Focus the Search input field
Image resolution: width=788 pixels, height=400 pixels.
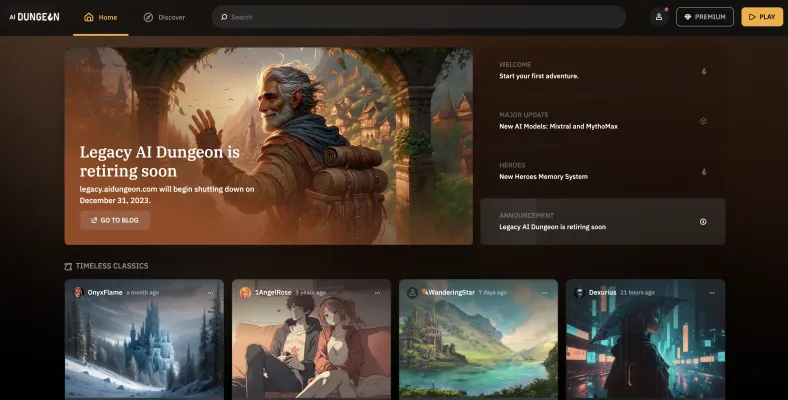[420, 17]
